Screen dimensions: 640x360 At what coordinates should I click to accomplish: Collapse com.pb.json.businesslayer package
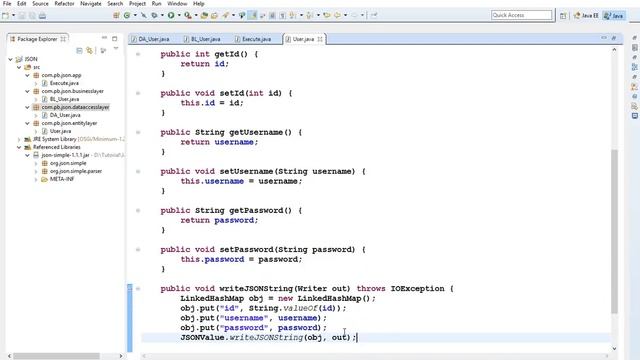point(27,91)
